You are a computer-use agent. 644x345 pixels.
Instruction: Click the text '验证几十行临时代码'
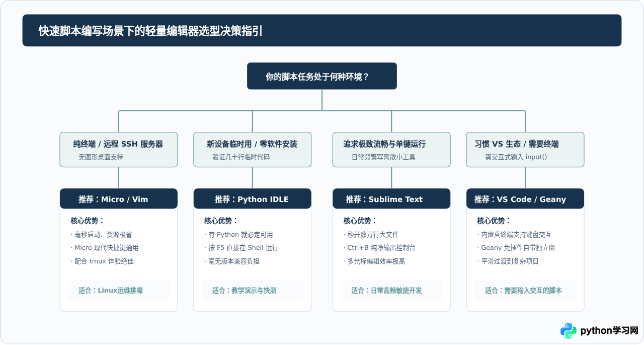[241, 157]
